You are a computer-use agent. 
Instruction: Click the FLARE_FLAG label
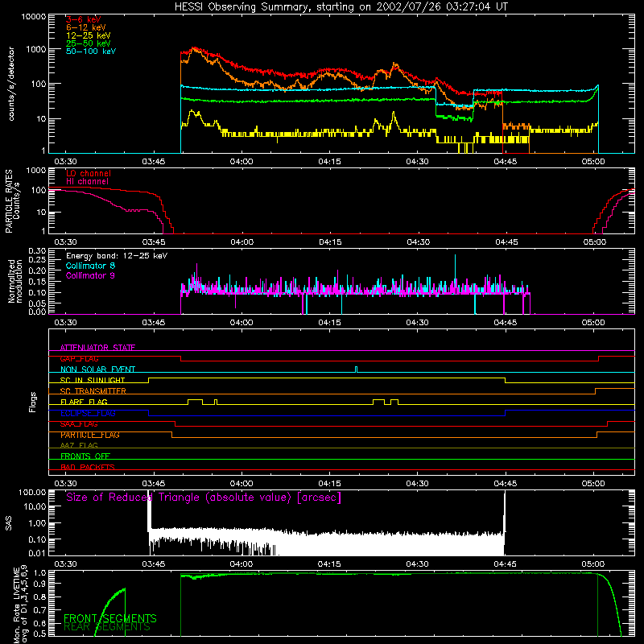coord(84,402)
